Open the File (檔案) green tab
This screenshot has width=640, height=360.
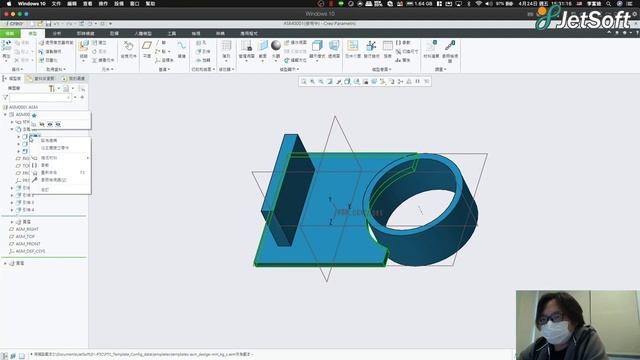pyautogui.click(x=10, y=33)
